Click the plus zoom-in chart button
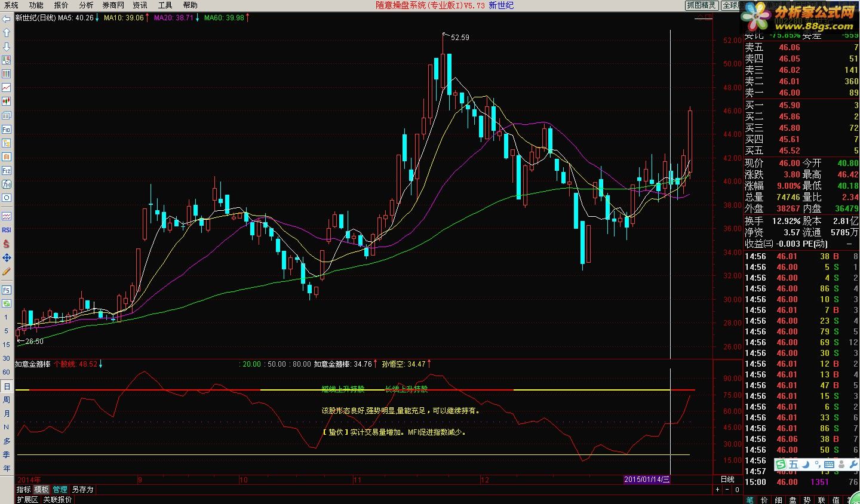This screenshot has width=860, height=504. point(718,489)
